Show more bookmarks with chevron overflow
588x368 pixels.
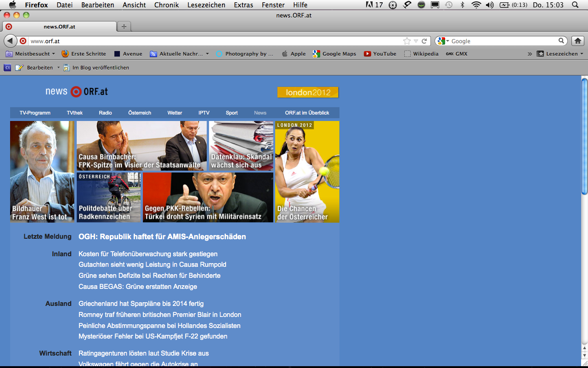pyautogui.click(x=530, y=54)
